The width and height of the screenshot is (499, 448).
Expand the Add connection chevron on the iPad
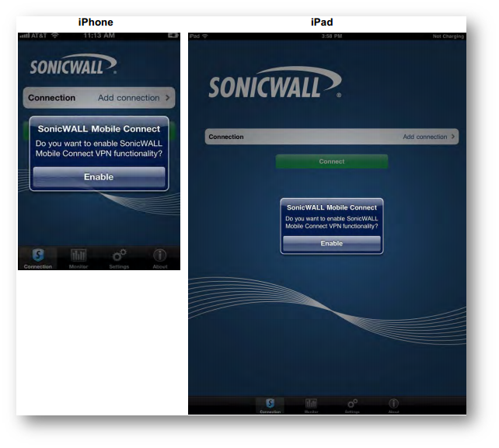tap(453, 137)
